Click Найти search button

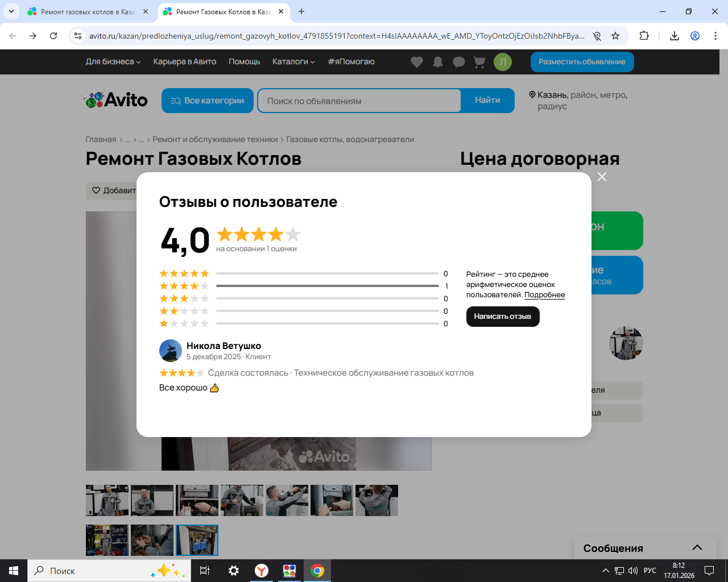[x=487, y=101]
